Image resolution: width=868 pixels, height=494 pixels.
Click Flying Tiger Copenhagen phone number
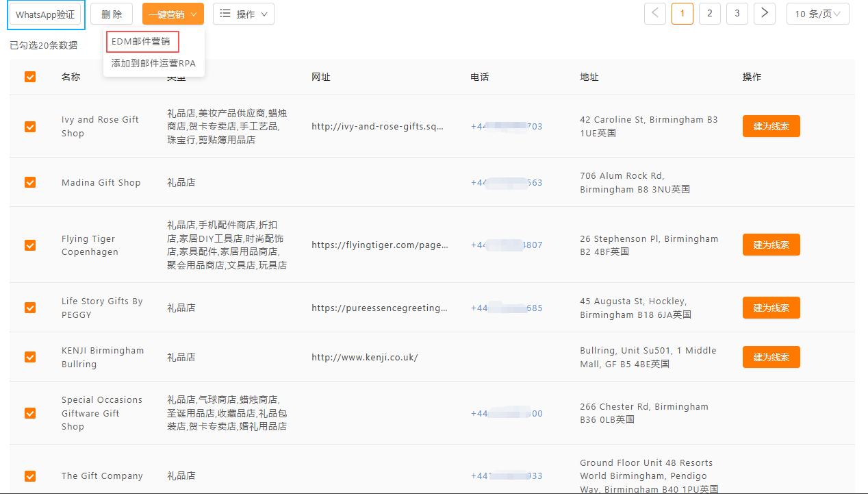tap(507, 245)
